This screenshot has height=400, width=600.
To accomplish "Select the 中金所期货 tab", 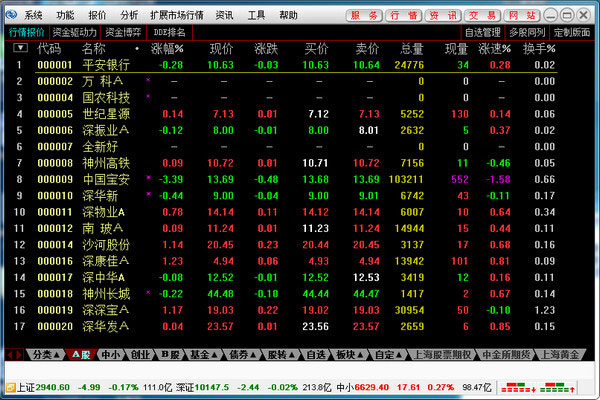I will 506,355.
